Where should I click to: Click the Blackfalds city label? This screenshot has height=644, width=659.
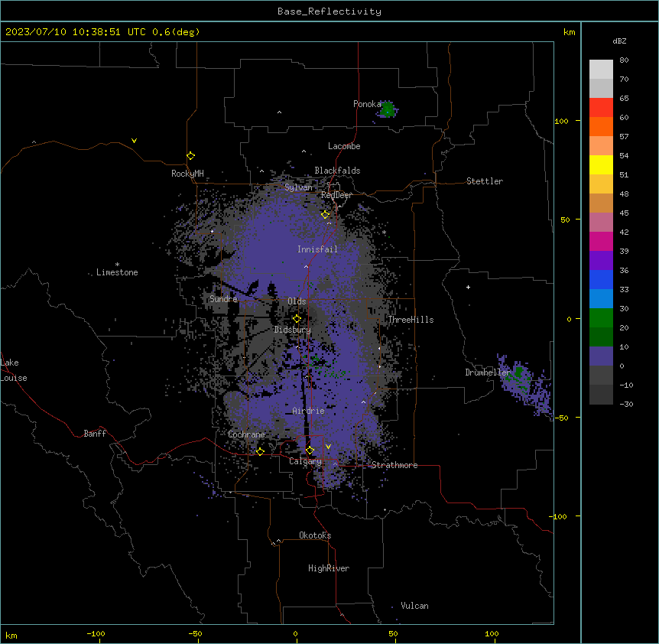(337, 171)
